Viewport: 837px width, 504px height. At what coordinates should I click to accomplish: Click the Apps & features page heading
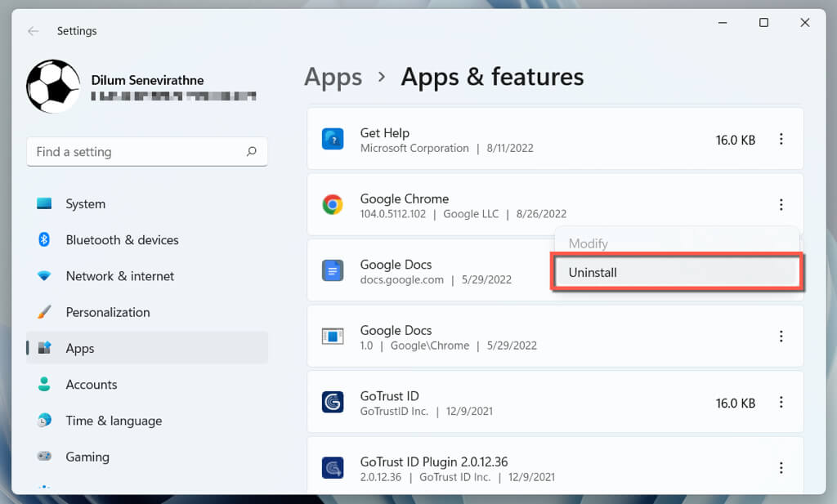pos(492,77)
